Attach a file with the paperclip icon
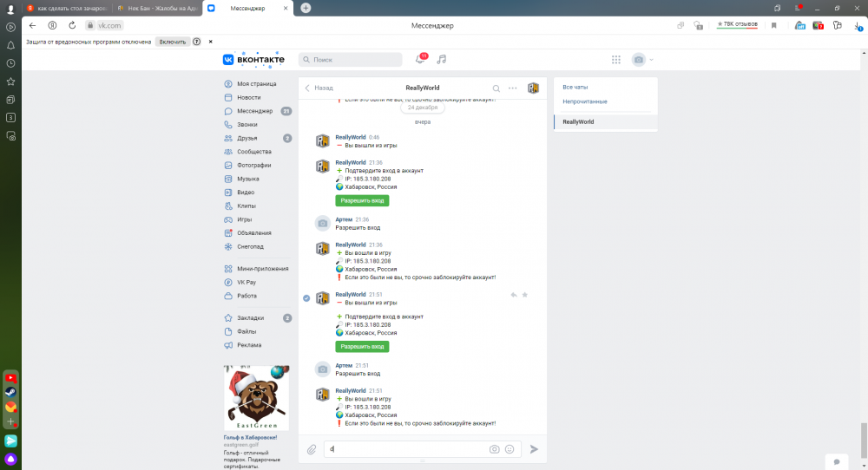Screen dimensions: 868x470 (x=312, y=449)
